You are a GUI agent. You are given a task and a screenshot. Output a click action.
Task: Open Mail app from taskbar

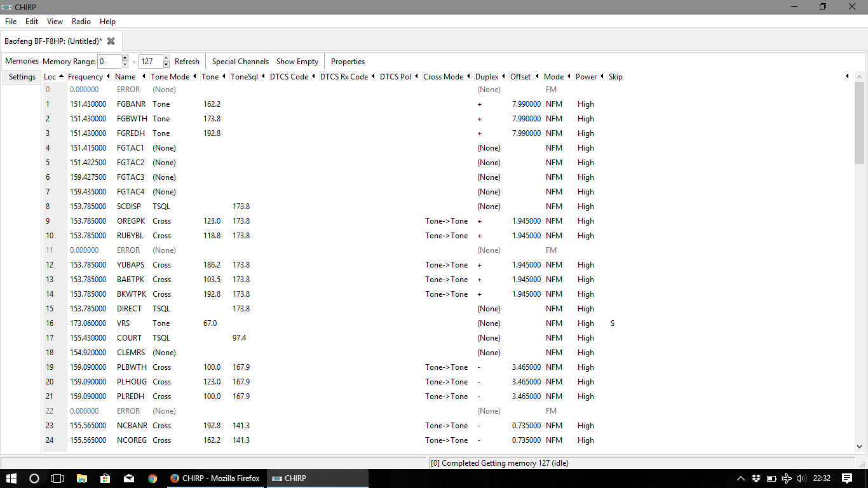(x=128, y=478)
